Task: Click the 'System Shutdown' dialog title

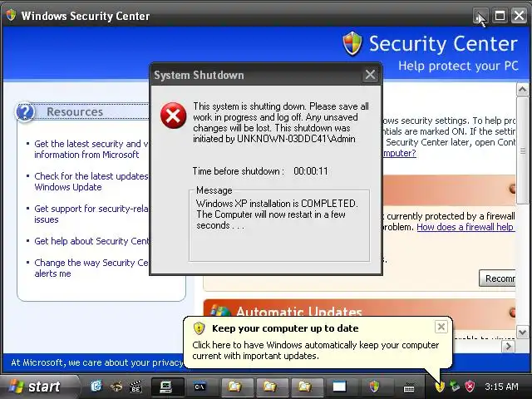Action: (199, 75)
